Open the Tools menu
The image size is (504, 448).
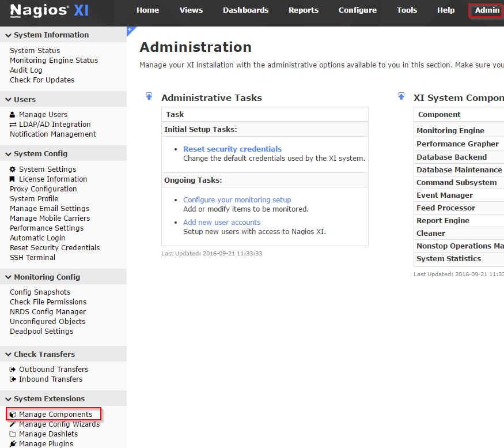tap(407, 10)
